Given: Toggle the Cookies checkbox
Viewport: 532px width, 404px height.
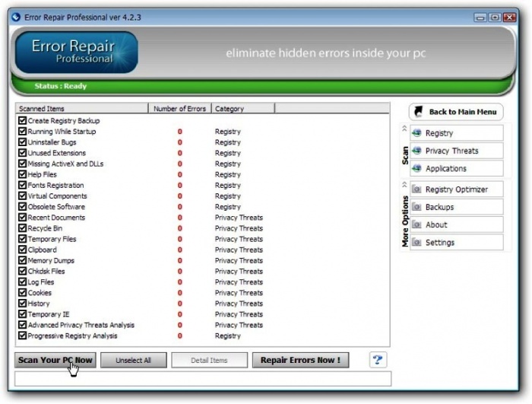Looking at the screenshot, I should (x=22, y=293).
